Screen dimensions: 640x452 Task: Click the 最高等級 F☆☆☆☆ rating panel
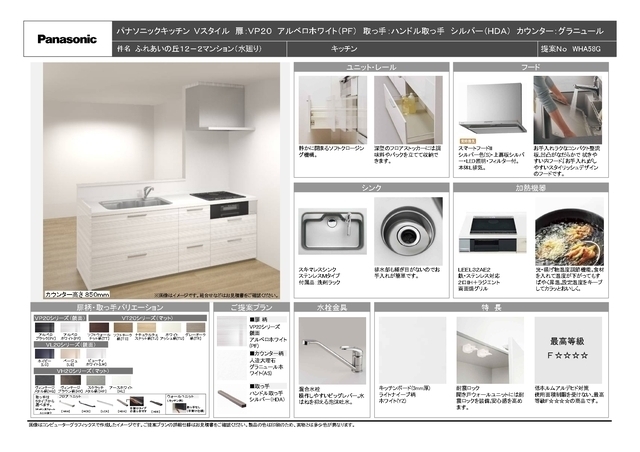(x=568, y=350)
